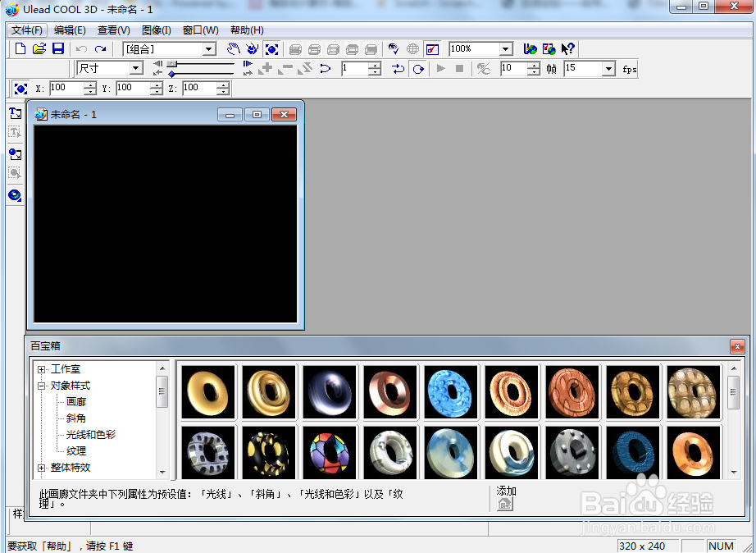Screen dimensions: 756x553
Task: Maximize the 未命名 - 1 document window
Action: coord(257,114)
